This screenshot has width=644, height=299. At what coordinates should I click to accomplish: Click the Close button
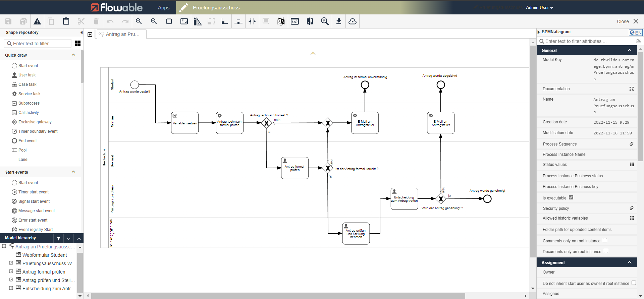tap(627, 21)
